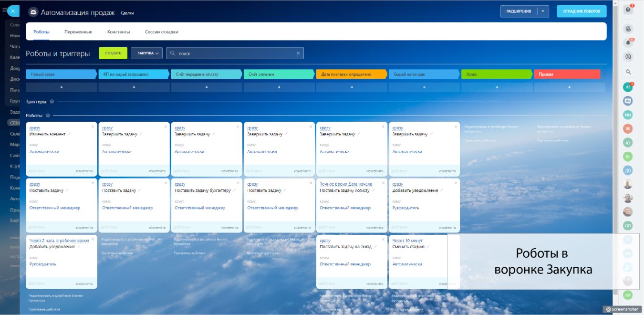Viewport: 644px width, 315px height.
Task: Select the orange Дата поставки определена stage
Action: coord(351,74)
